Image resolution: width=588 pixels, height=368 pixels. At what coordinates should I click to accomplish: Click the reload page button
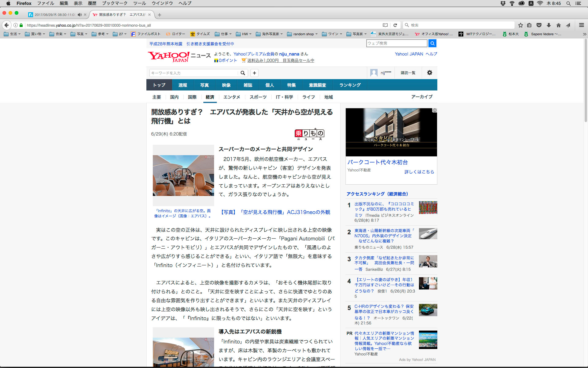point(395,25)
